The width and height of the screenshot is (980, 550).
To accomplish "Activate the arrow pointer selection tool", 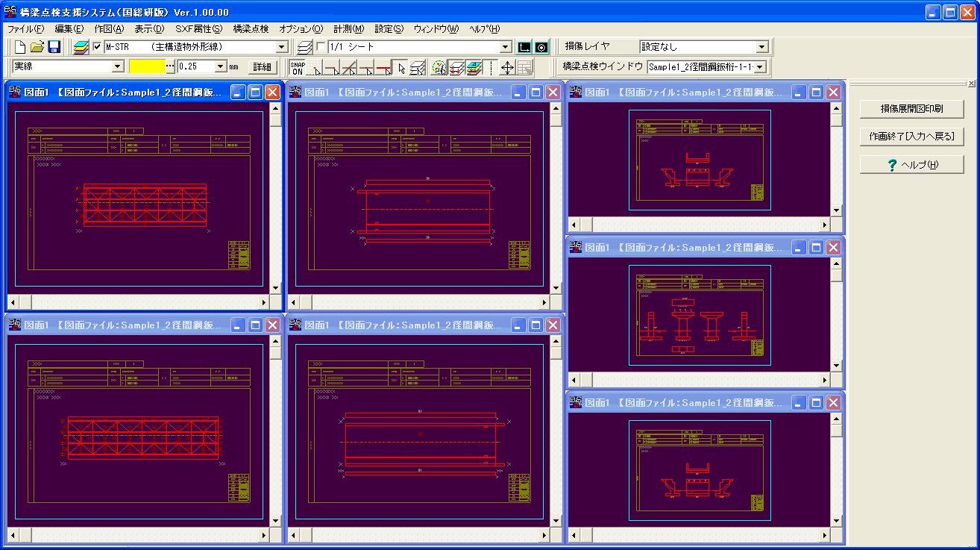I will coord(401,67).
